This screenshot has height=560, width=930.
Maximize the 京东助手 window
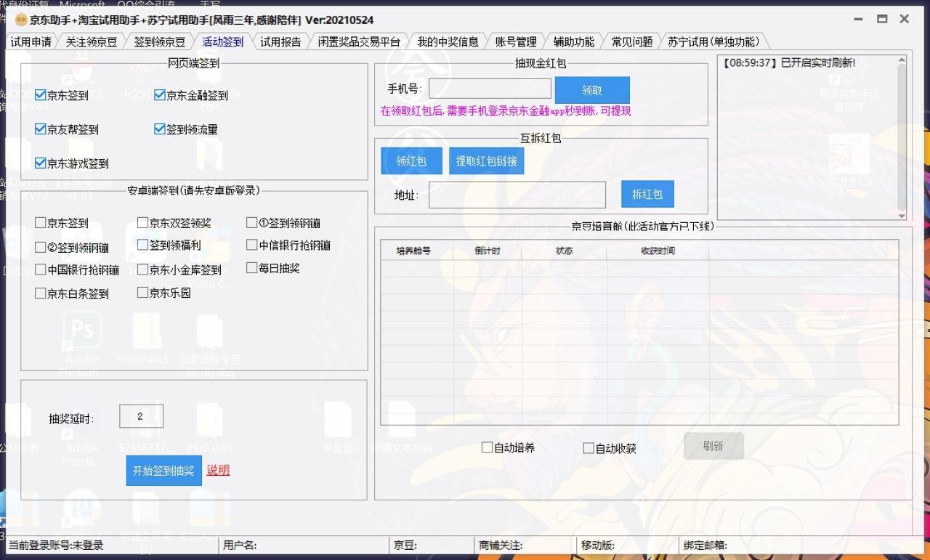click(882, 20)
